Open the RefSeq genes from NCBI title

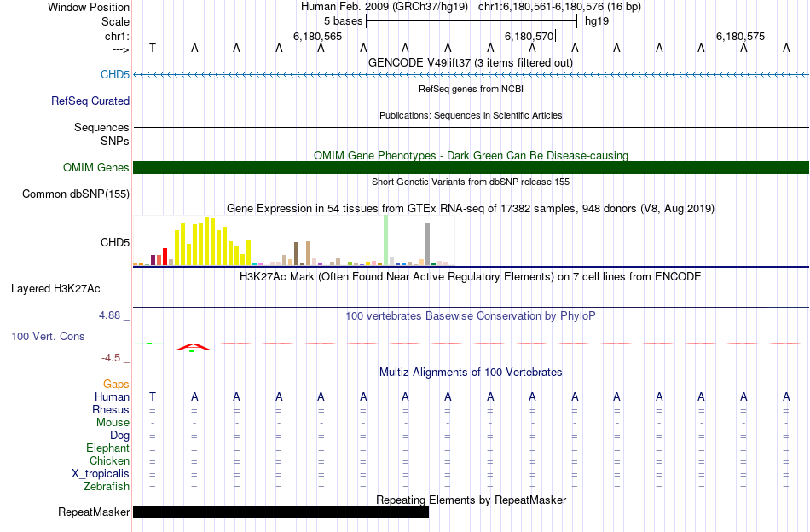[x=471, y=89]
